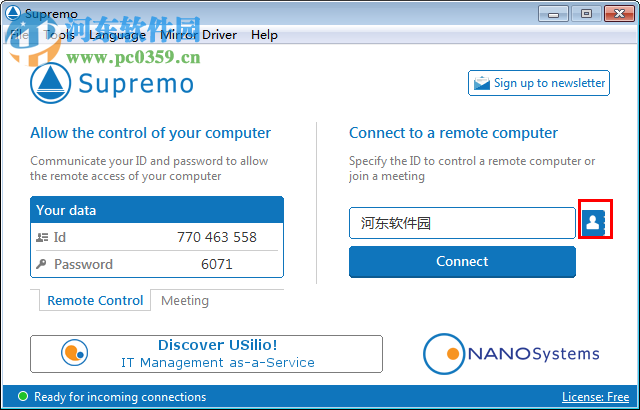Click the Supremo sailboat logo
This screenshot has width=640, height=410.
tap(51, 83)
